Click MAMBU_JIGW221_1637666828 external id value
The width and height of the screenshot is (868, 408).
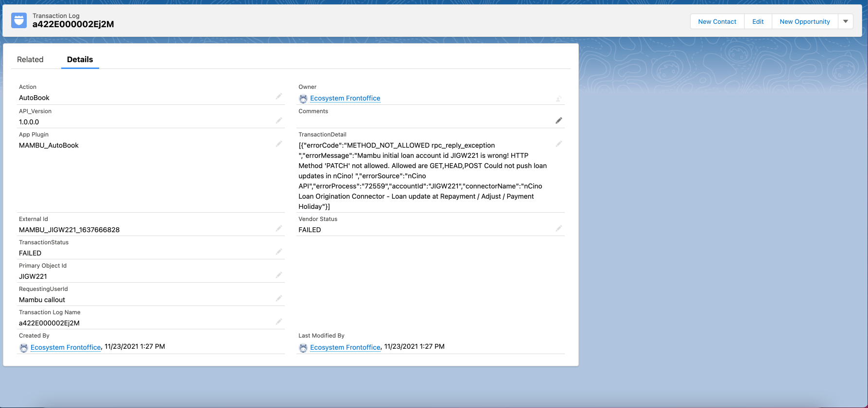(x=69, y=230)
